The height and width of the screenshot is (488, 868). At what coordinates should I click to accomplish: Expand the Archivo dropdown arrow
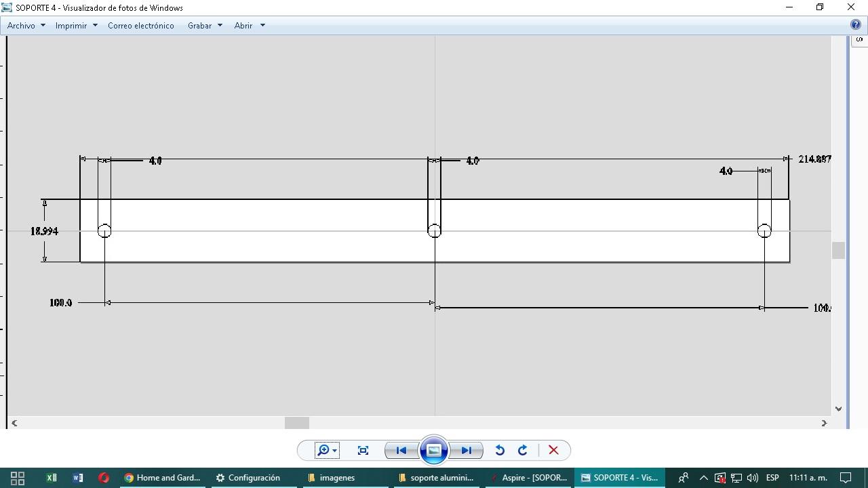point(43,25)
